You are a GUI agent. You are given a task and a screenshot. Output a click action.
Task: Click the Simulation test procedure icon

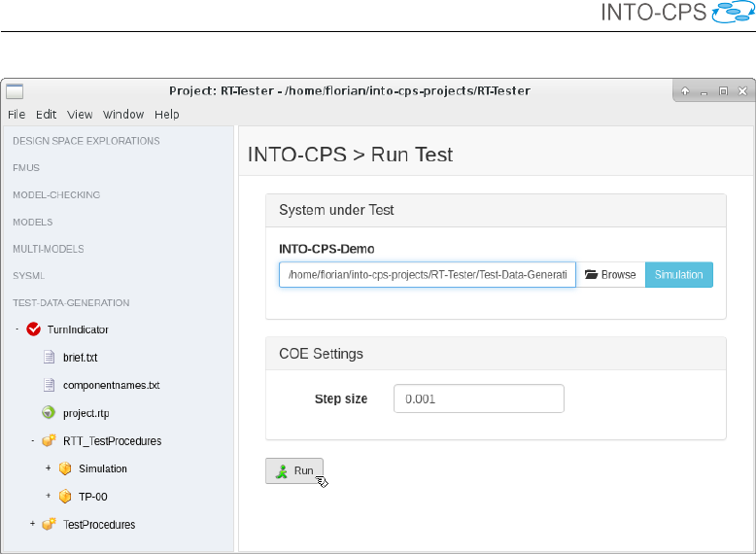pyautogui.click(x=65, y=468)
